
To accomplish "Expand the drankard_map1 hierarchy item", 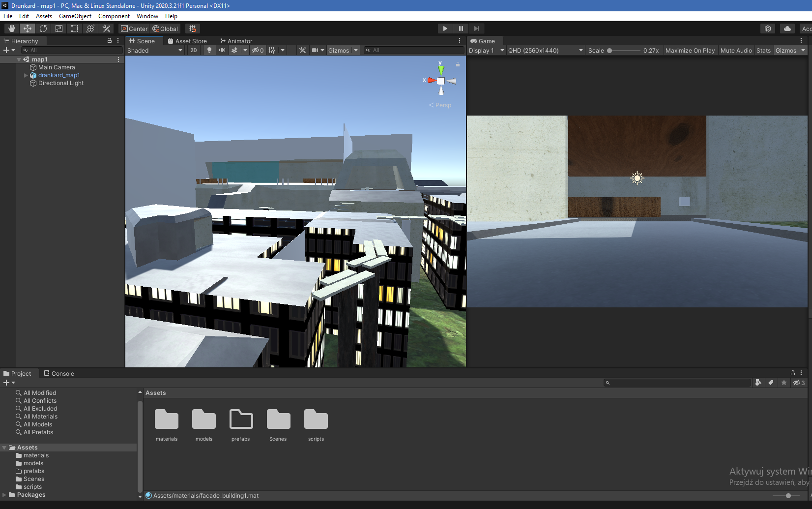I will point(26,75).
